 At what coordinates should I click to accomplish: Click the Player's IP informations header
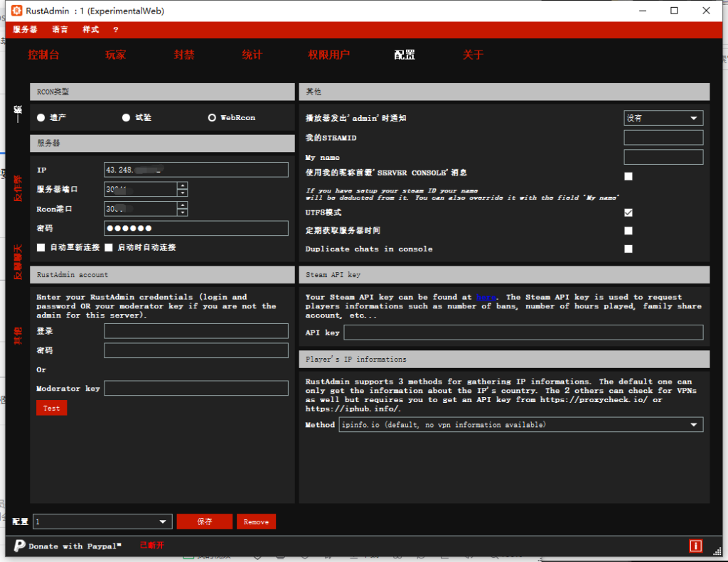[x=504, y=360]
